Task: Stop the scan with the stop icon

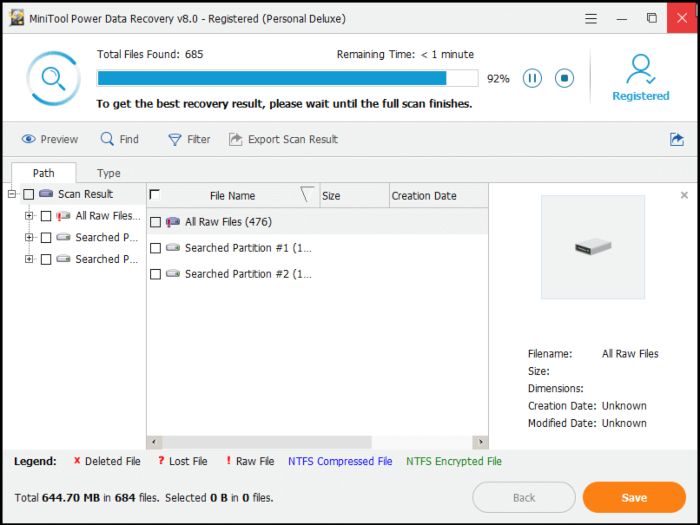Action: 564,79
